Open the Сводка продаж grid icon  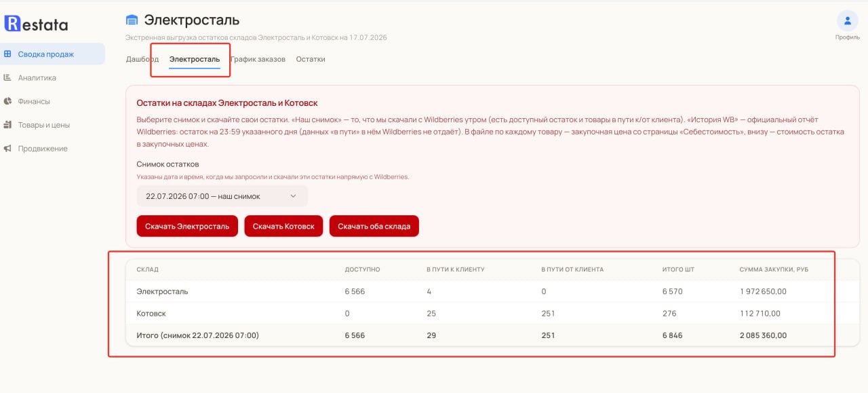coord(7,54)
